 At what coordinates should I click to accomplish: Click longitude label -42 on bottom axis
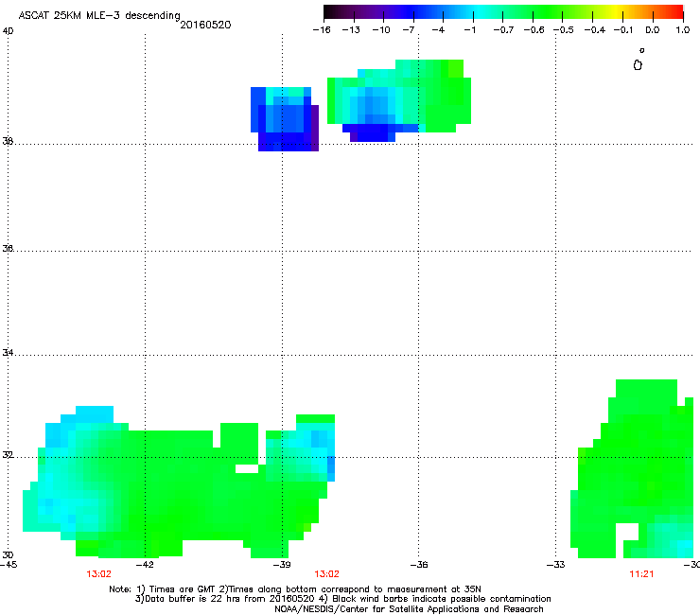pyautogui.click(x=145, y=565)
